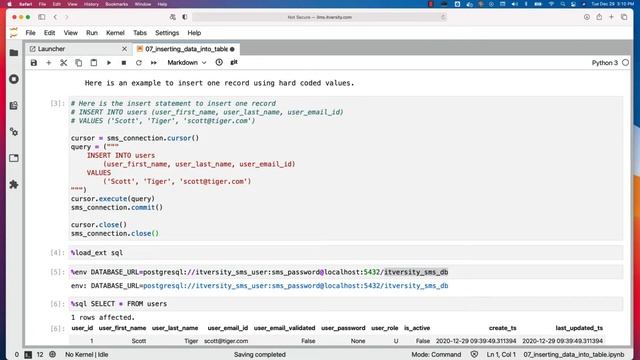Select cell 6 with SELECT * FROM users
The width and height of the screenshot is (640, 360).
coord(346,304)
